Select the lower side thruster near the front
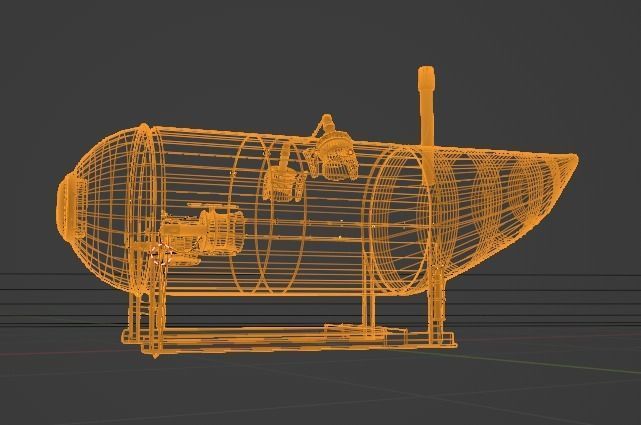The image size is (641, 425). (x=203, y=235)
